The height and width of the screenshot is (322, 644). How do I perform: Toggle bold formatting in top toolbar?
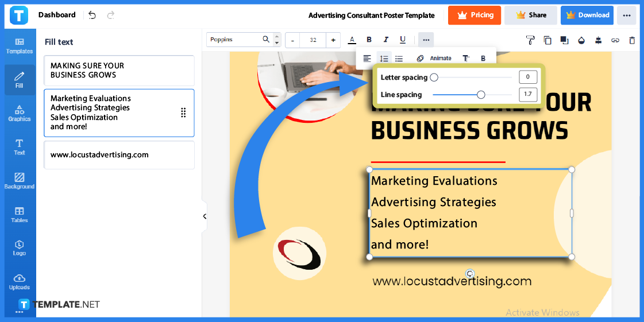[369, 40]
